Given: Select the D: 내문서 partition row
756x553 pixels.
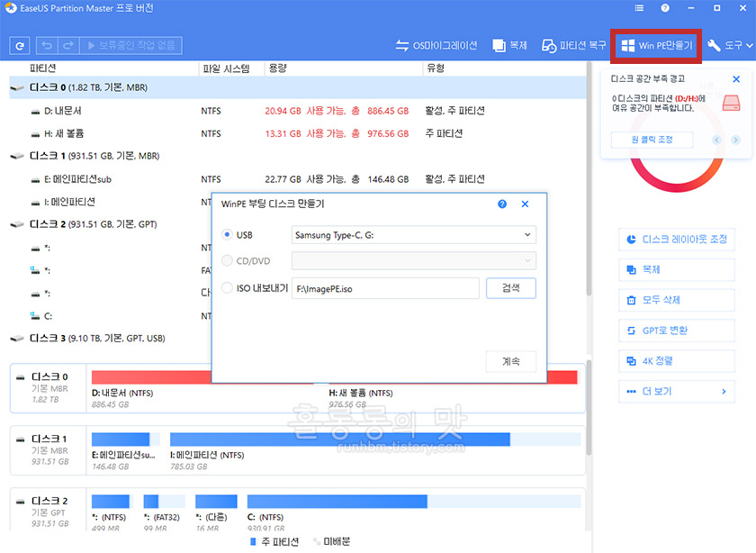Looking at the screenshot, I should (x=298, y=111).
